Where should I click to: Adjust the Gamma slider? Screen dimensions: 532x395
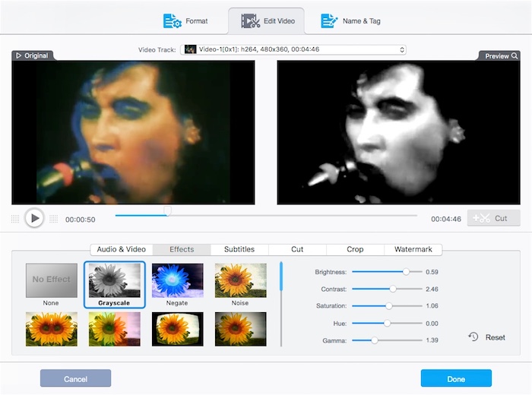coord(387,340)
